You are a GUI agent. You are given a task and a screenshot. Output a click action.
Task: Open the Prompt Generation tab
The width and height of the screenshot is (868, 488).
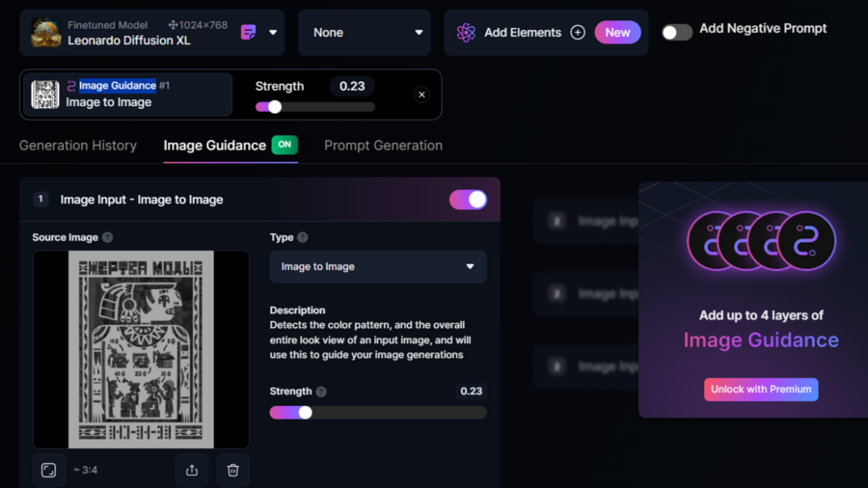(x=383, y=146)
